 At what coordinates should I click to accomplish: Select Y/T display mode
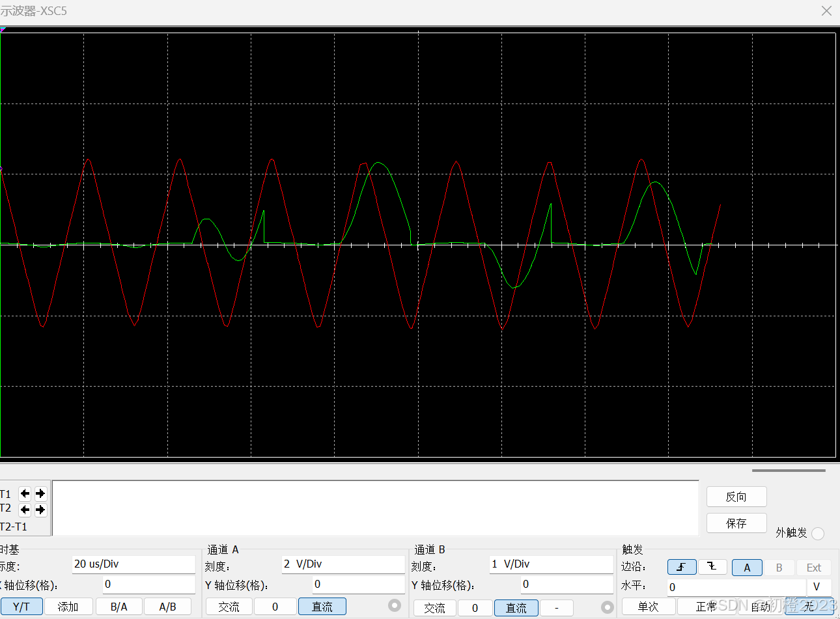pyautogui.click(x=21, y=607)
